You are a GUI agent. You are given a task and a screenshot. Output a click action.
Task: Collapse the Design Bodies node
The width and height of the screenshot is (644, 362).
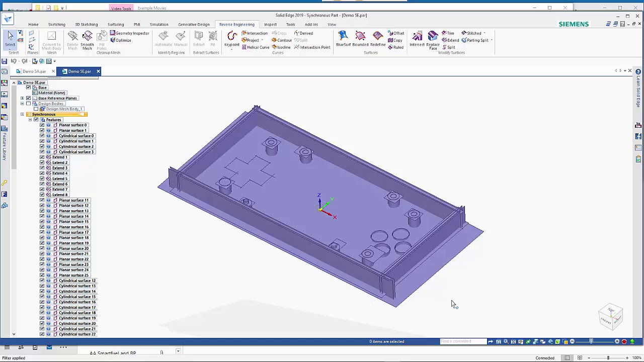coord(22,104)
